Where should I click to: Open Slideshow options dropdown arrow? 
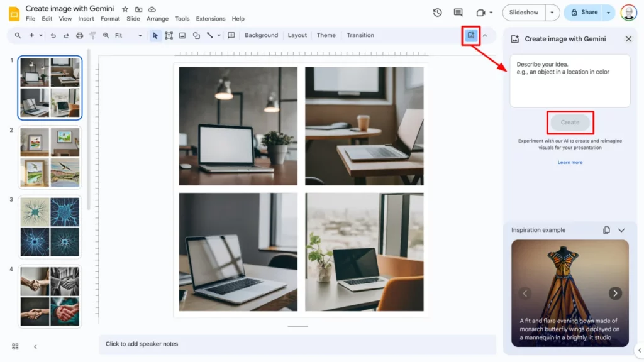coord(552,13)
